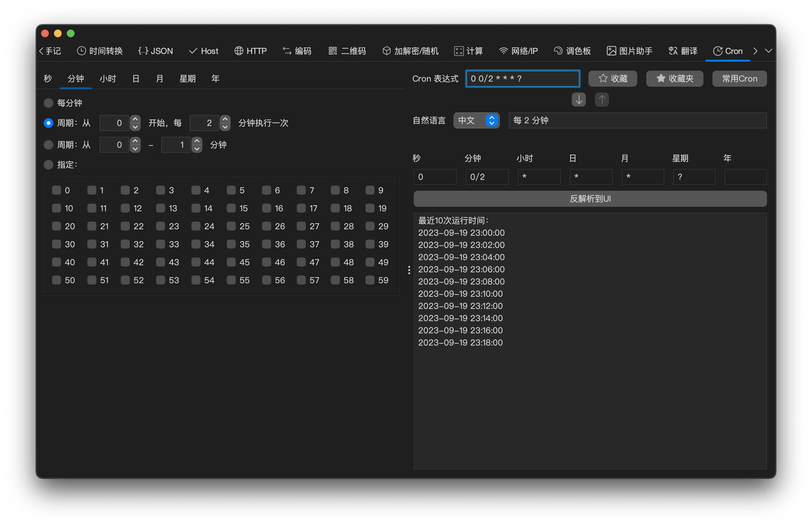Open the 加解密/随机 tool
The height and width of the screenshot is (526, 812).
click(x=410, y=51)
